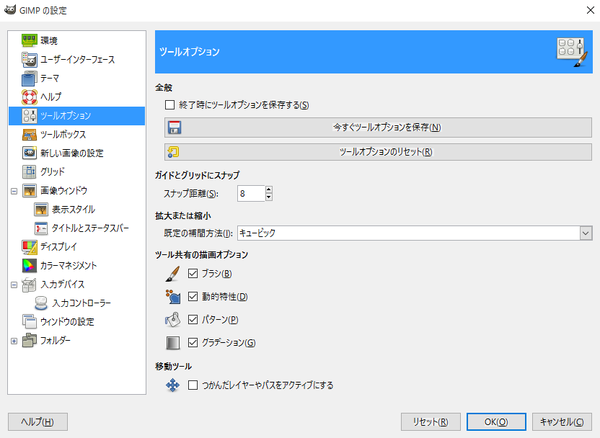Screen dimensions: 600x438
Task: Click the move tool arrows icon
Action: pos(173,385)
